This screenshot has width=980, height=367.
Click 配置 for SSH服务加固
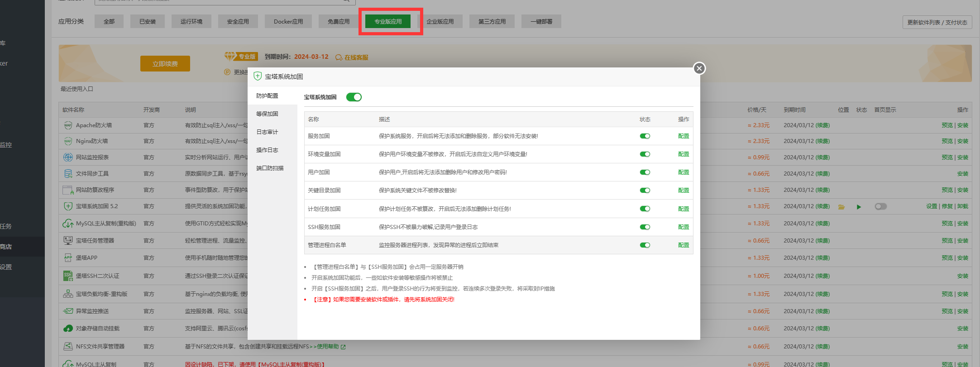point(684,227)
